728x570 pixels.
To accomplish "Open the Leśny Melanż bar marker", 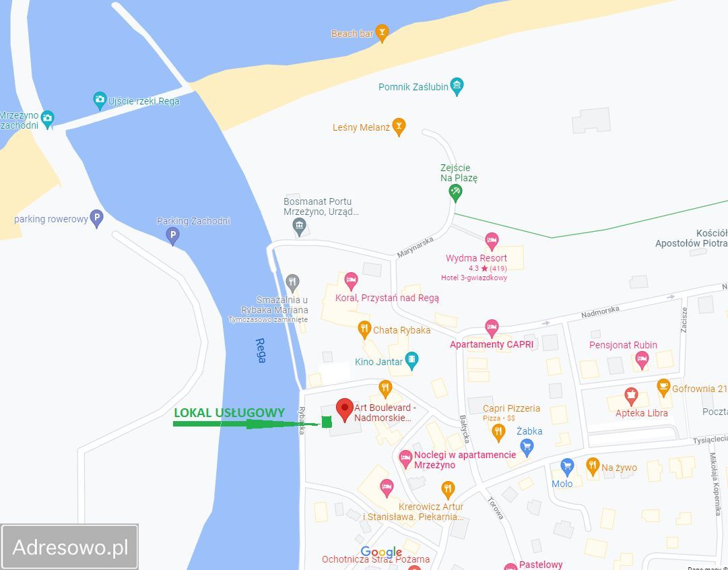I will (x=399, y=127).
